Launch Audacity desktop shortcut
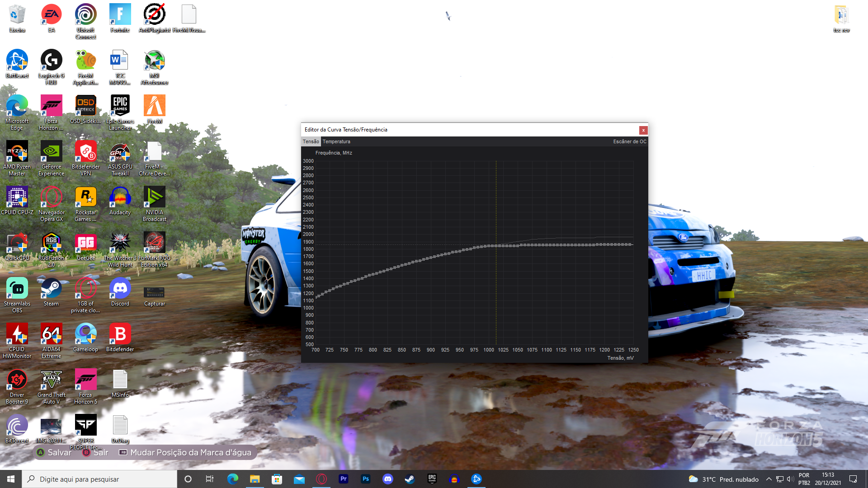Viewport: 868px width, 488px height. point(120,201)
